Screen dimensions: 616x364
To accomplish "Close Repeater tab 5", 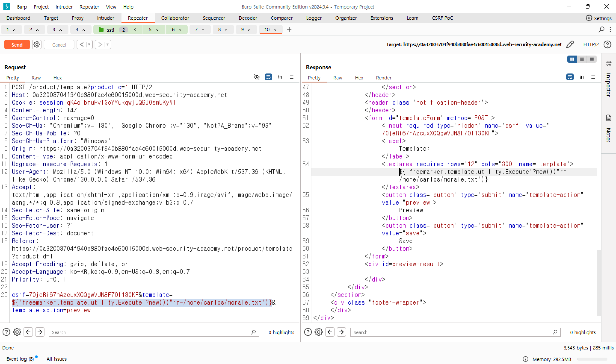I will click(x=157, y=30).
